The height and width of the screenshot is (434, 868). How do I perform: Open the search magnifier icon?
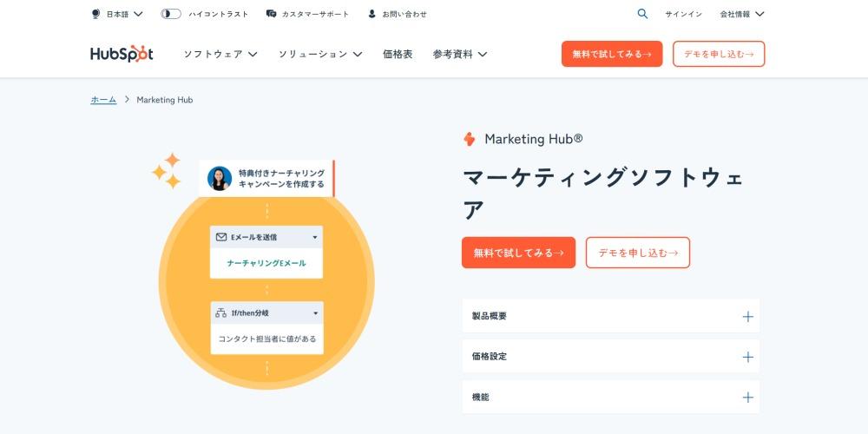[642, 14]
